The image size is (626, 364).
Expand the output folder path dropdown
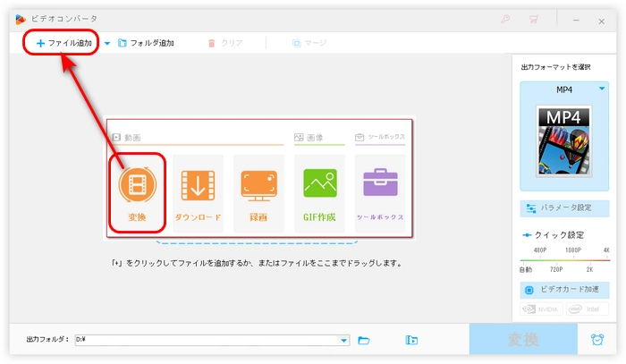tap(344, 340)
